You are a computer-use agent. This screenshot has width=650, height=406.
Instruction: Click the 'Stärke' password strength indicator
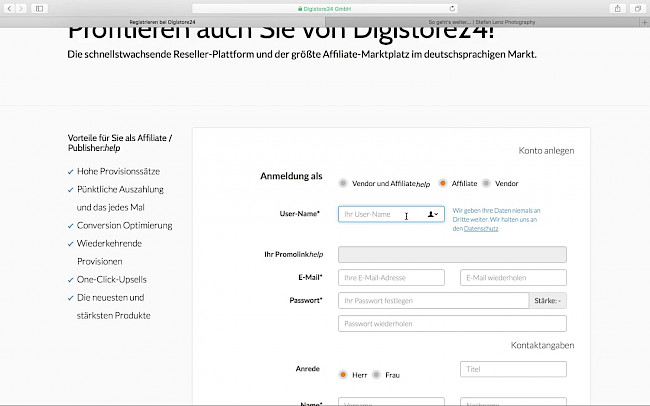pyautogui.click(x=548, y=301)
